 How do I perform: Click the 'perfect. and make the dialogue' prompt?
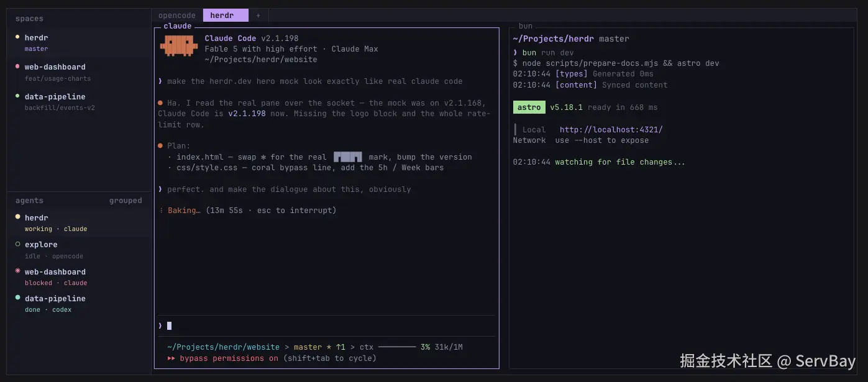click(285, 189)
